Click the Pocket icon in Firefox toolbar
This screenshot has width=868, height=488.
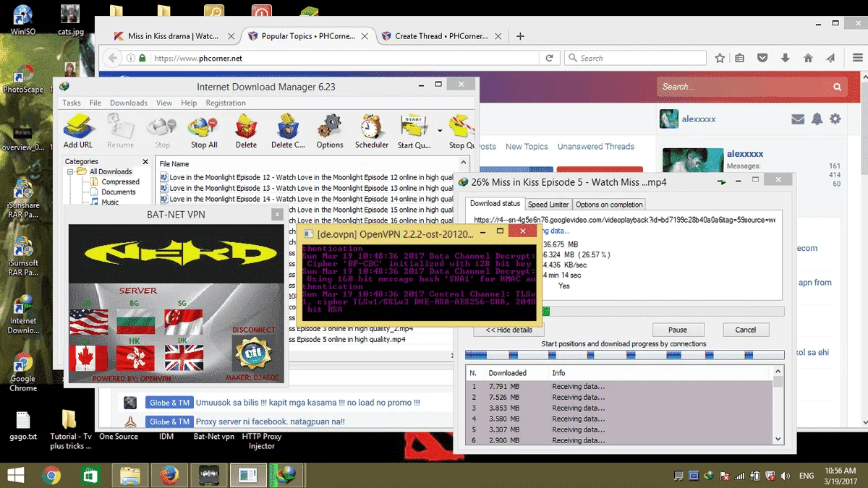(x=762, y=58)
